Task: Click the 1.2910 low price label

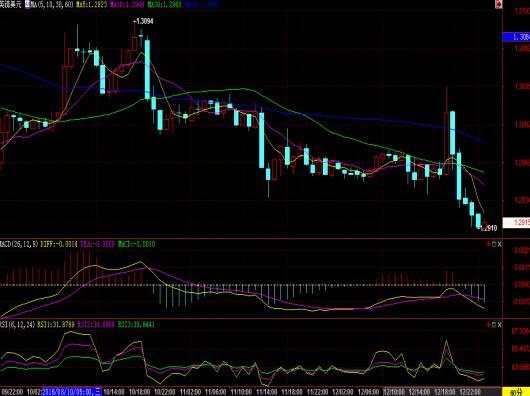Action: click(489, 228)
